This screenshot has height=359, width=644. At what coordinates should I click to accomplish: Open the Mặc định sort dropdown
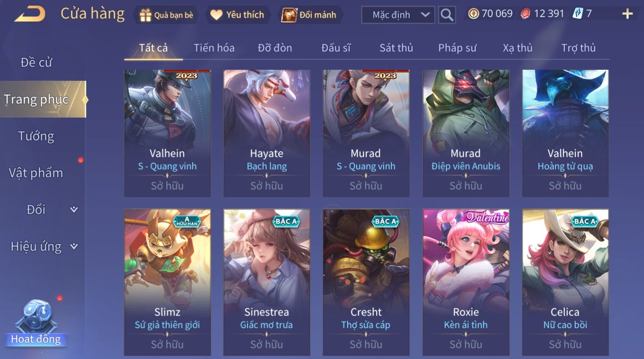(x=398, y=15)
